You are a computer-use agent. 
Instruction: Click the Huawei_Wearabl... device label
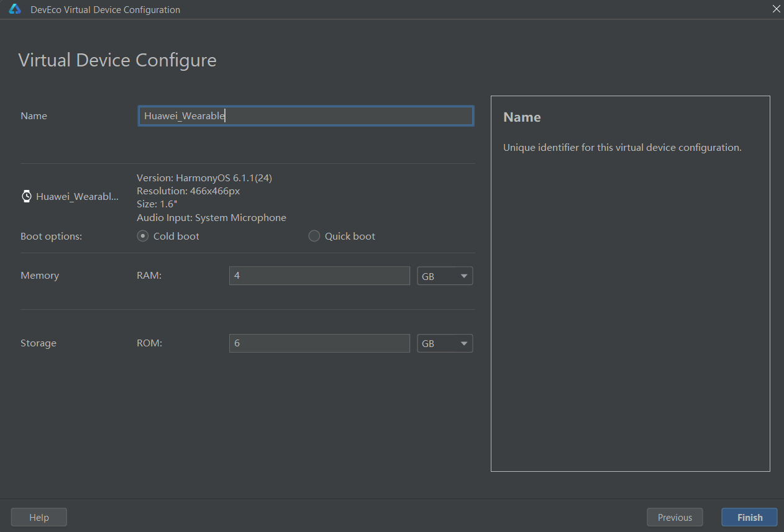[x=77, y=197]
